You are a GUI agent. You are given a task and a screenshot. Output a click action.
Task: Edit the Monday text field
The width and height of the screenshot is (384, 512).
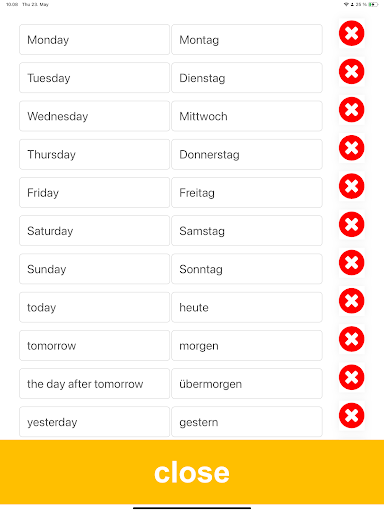(x=94, y=40)
